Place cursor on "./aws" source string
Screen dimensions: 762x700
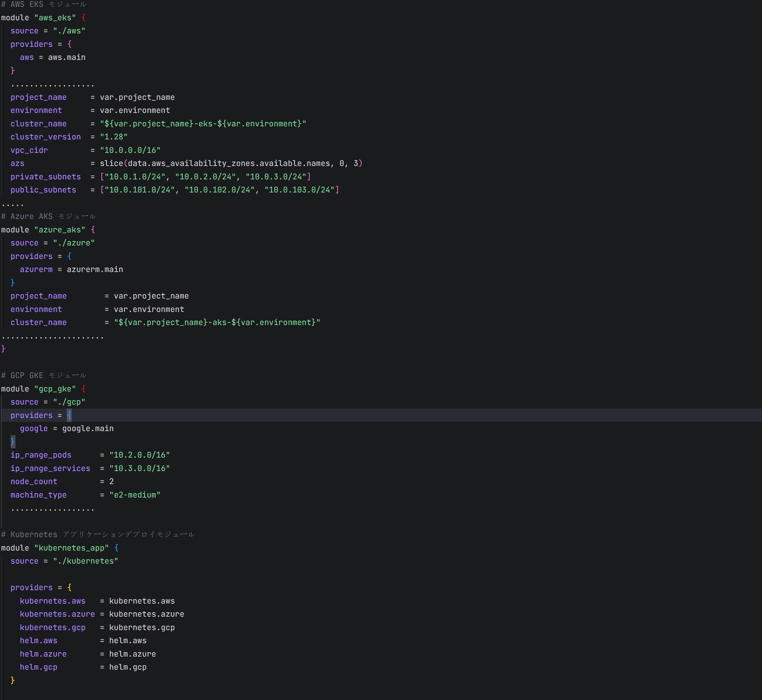69,31
